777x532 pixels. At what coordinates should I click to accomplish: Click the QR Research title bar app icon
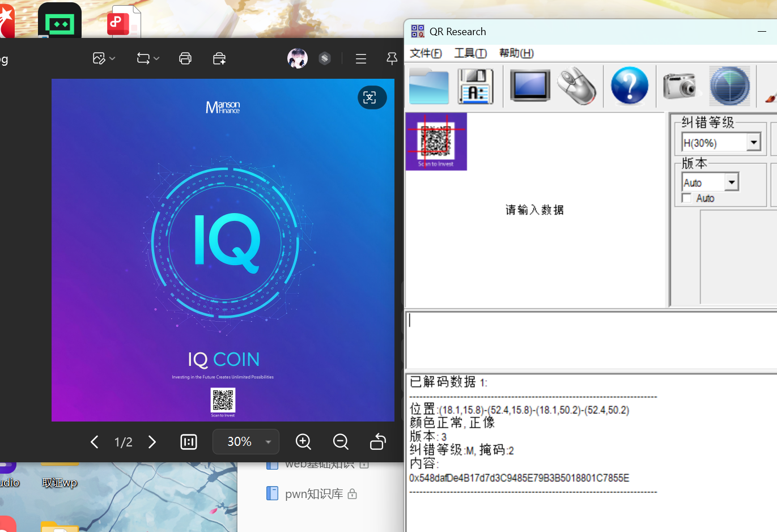pyautogui.click(x=418, y=32)
